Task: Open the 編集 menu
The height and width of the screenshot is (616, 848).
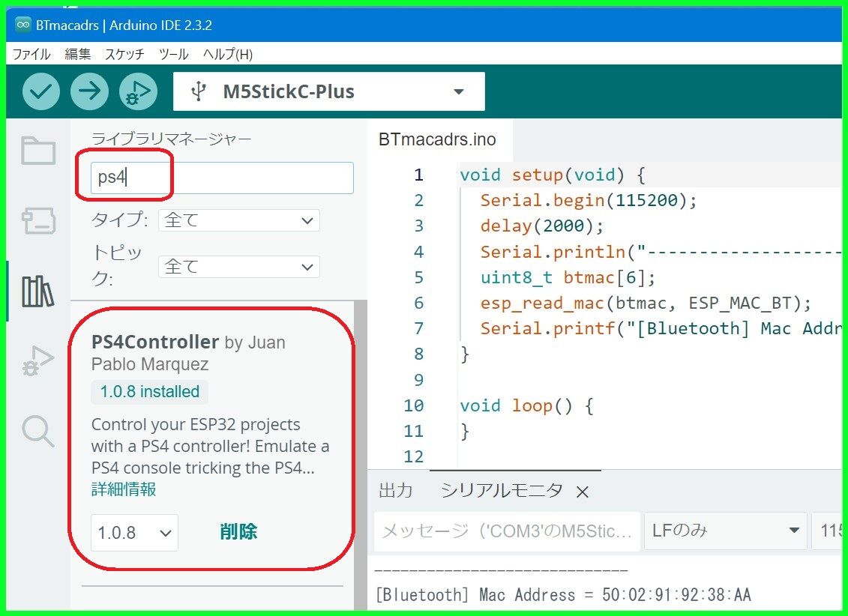Action: pyautogui.click(x=77, y=54)
